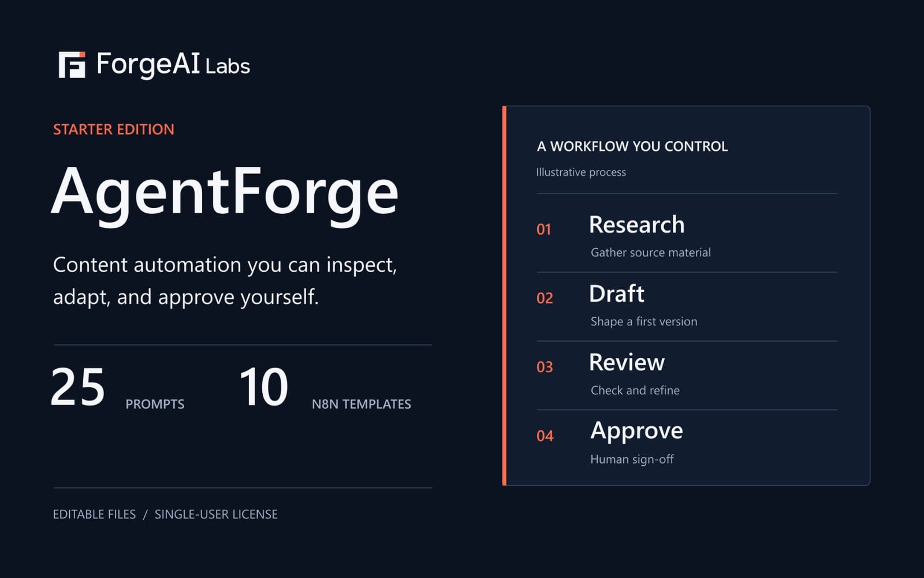Click the number "10" stat
Viewport: 924px width, 578px height.
[264, 387]
